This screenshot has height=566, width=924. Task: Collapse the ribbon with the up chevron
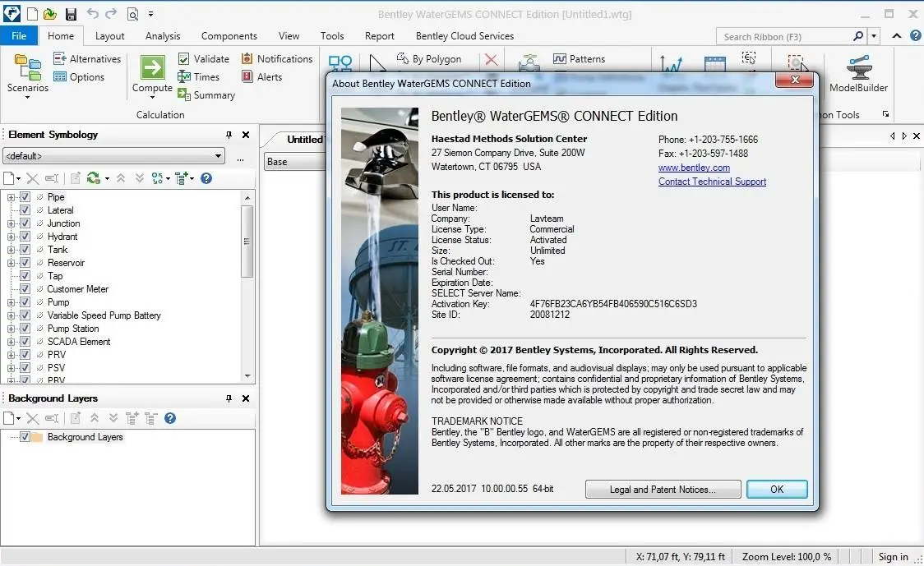coord(897,36)
